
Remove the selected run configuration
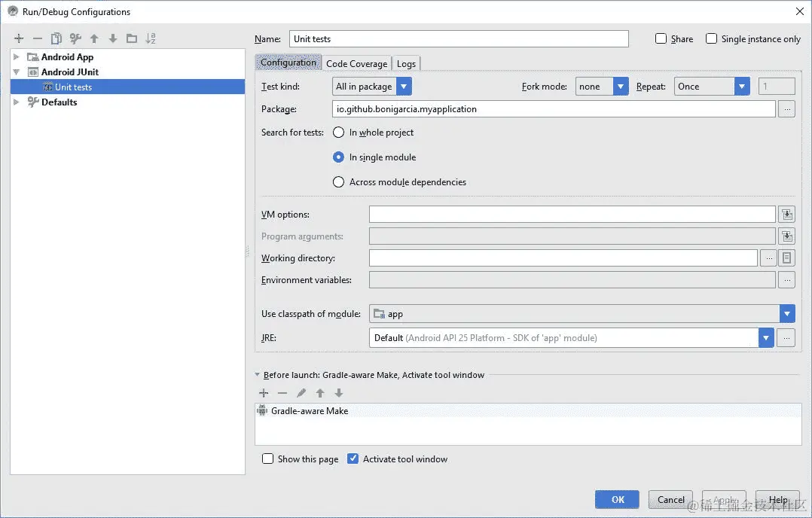coord(38,38)
